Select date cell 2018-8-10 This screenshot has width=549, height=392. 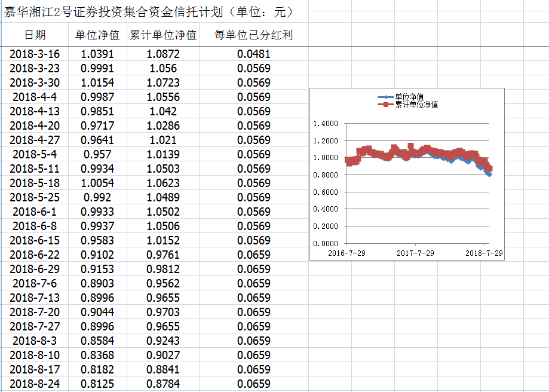click(35, 356)
